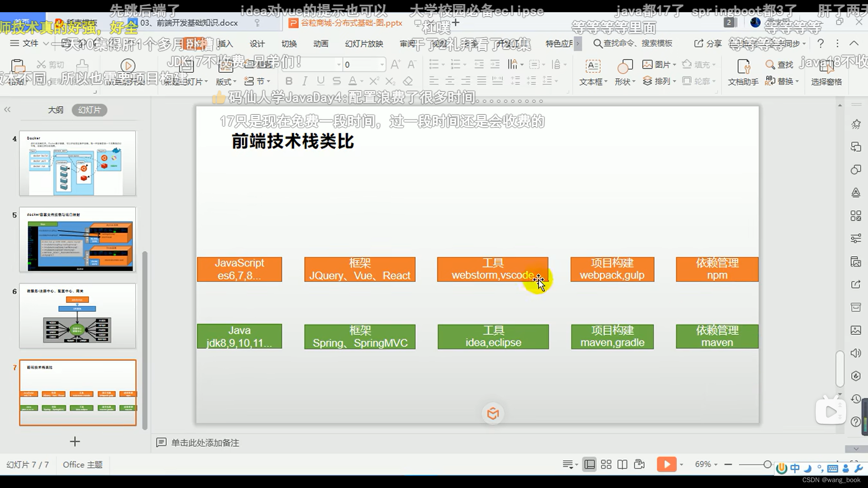Expand the 版式 (Layout) dropdown
The image size is (868, 488).
(x=225, y=81)
